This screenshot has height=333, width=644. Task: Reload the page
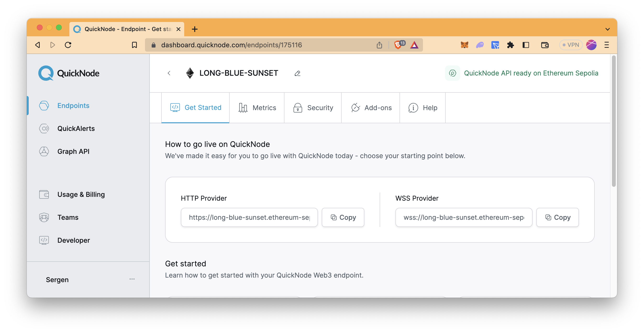[x=68, y=45]
